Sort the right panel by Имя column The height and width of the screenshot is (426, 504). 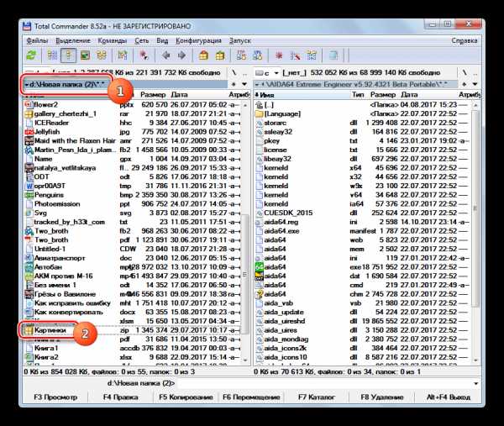pos(302,95)
